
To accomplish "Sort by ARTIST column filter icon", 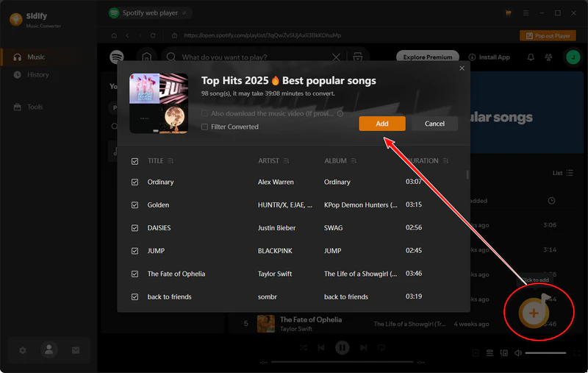I will click(286, 161).
